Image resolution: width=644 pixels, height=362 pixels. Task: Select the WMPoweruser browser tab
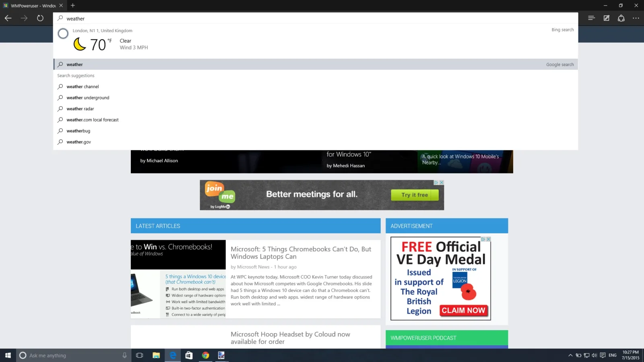coord(33,6)
